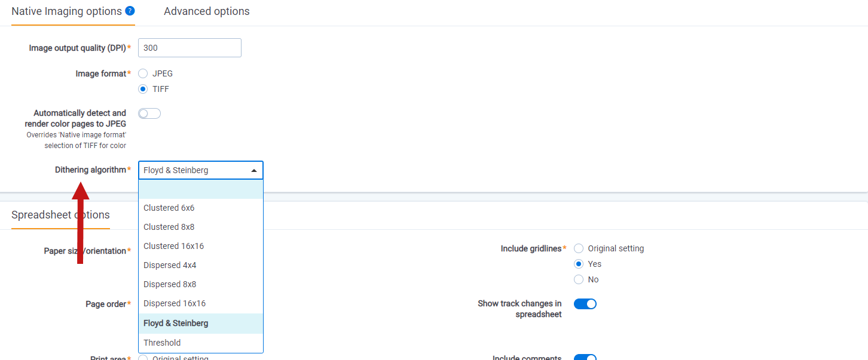Click the Image output quality DPI field

click(190, 48)
